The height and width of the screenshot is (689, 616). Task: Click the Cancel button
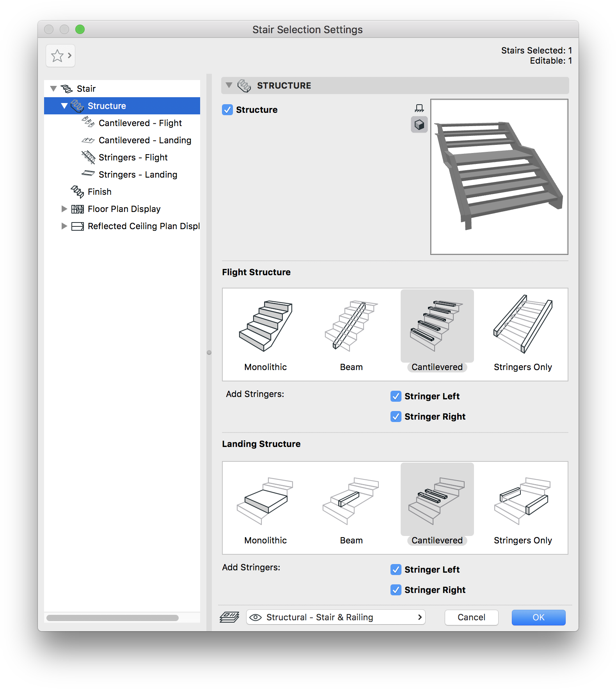[472, 617]
